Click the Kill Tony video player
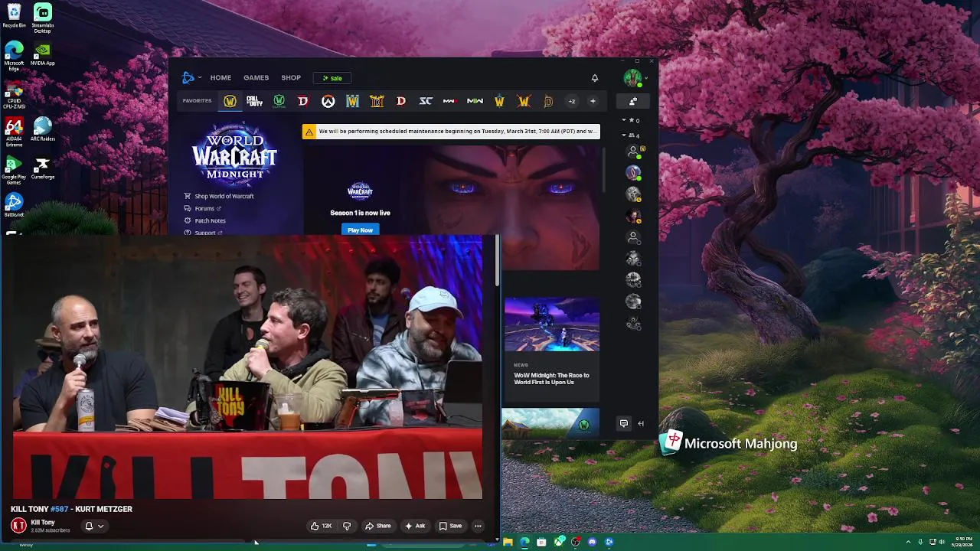 click(x=247, y=367)
